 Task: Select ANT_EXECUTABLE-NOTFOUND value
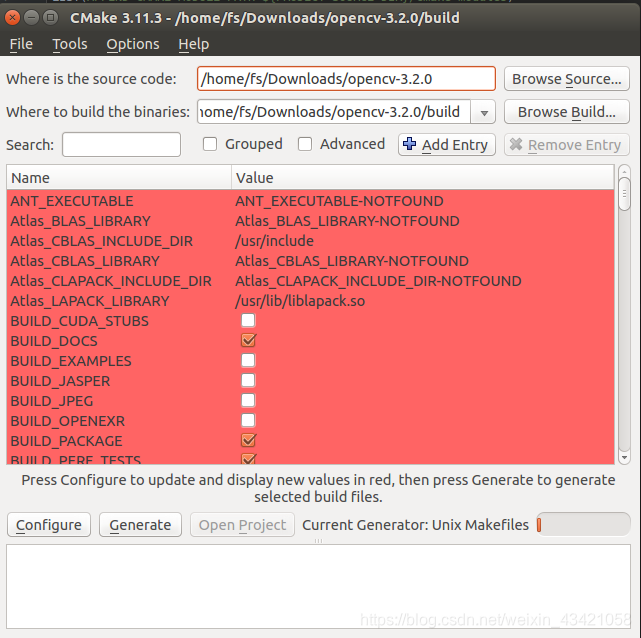pos(339,201)
